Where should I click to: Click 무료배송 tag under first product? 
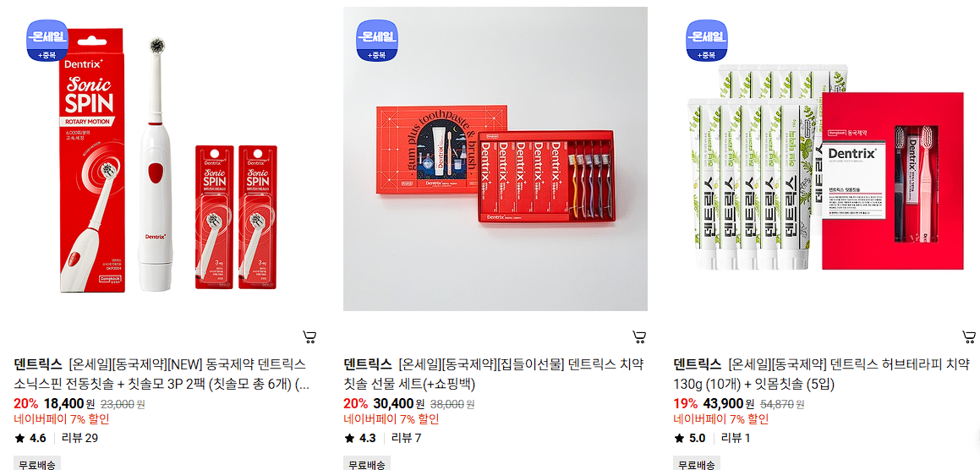(x=36, y=464)
